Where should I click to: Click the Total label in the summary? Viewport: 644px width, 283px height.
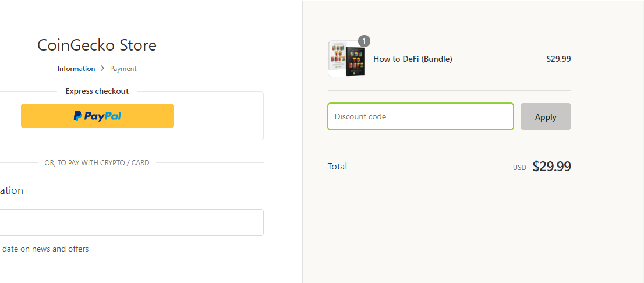pyautogui.click(x=337, y=167)
